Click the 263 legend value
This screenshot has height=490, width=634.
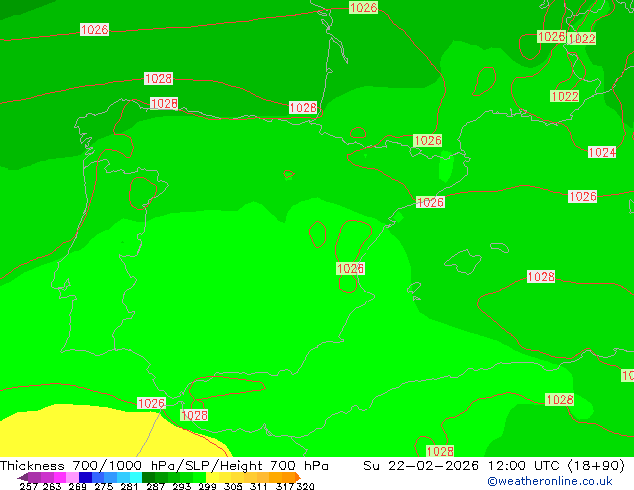coord(52,486)
